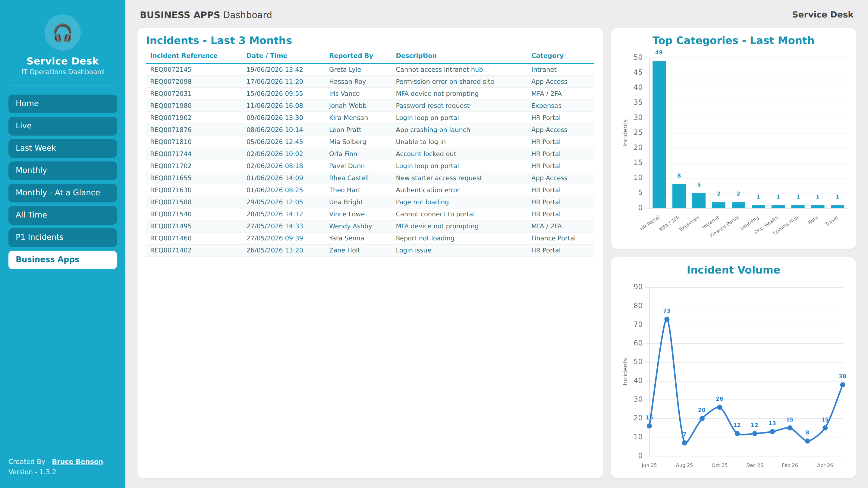Click the headphones Service Desk logo icon

[x=63, y=33]
